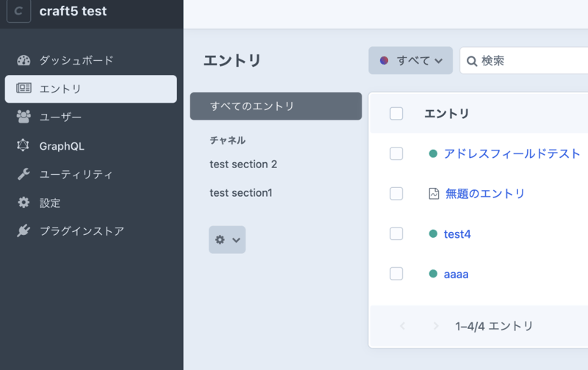Click the Users group icon
The image size is (588, 370).
tap(24, 117)
